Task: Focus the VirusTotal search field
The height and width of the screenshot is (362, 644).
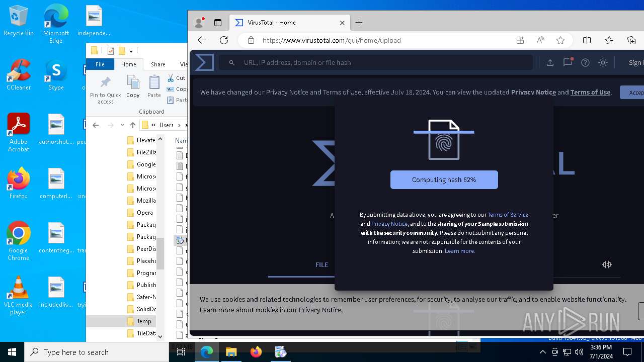Action: 375,62
